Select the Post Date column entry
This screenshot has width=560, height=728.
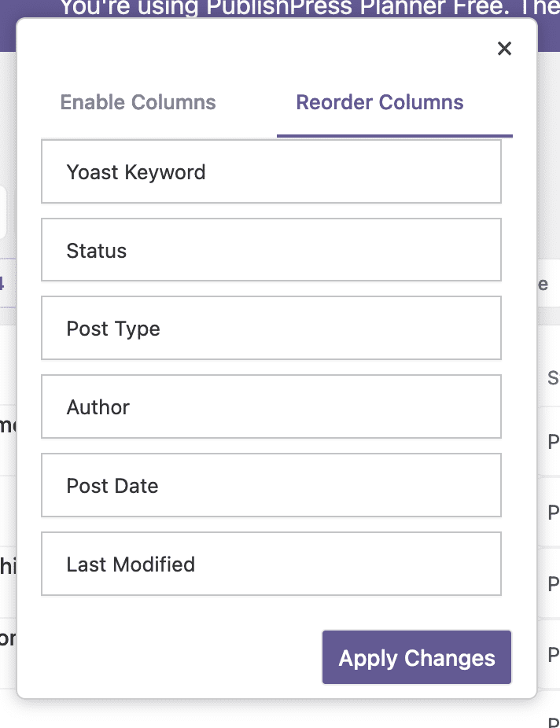coord(271,485)
